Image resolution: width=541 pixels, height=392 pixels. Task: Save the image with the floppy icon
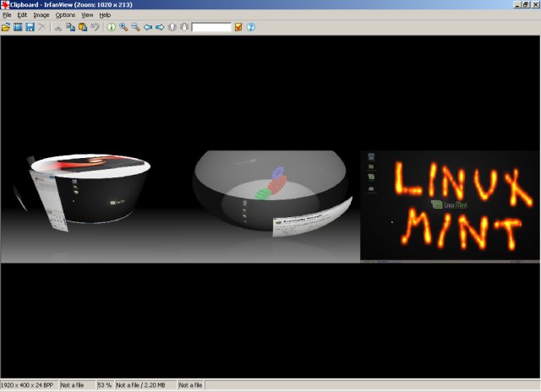[x=30, y=27]
